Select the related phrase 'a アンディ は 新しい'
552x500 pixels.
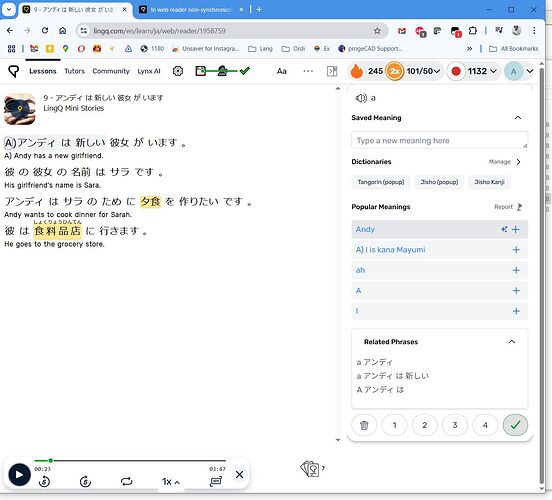tap(392, 376)
